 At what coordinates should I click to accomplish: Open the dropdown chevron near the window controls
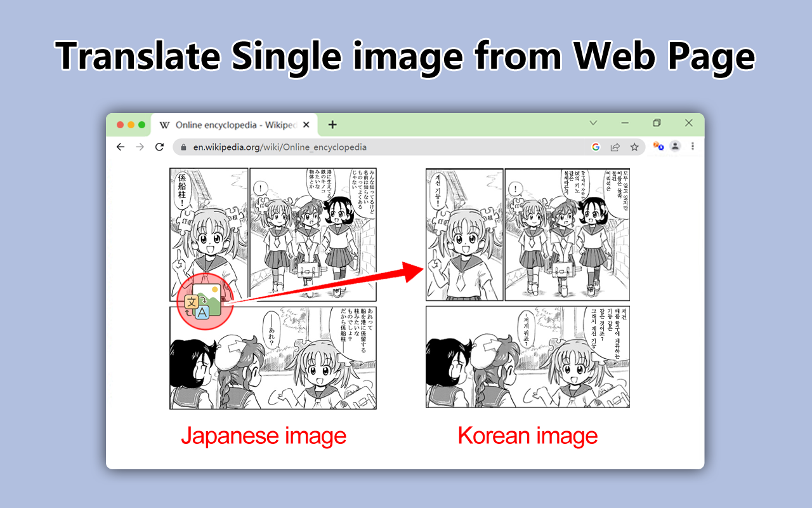[x=593, y=123]
